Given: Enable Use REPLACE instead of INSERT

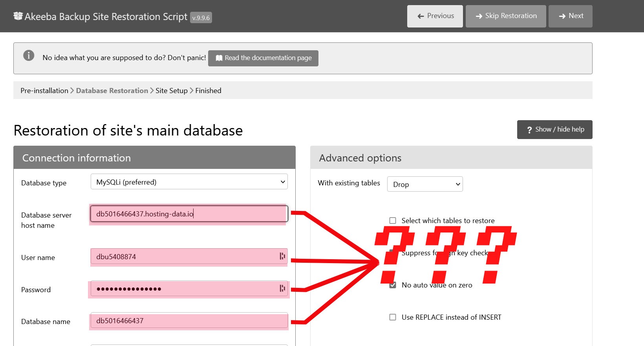Looking at the screenshot, I should point(393,317).
